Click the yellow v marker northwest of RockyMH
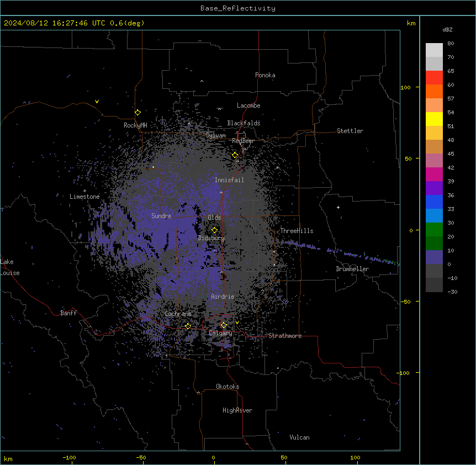 (x=97, y=102)
